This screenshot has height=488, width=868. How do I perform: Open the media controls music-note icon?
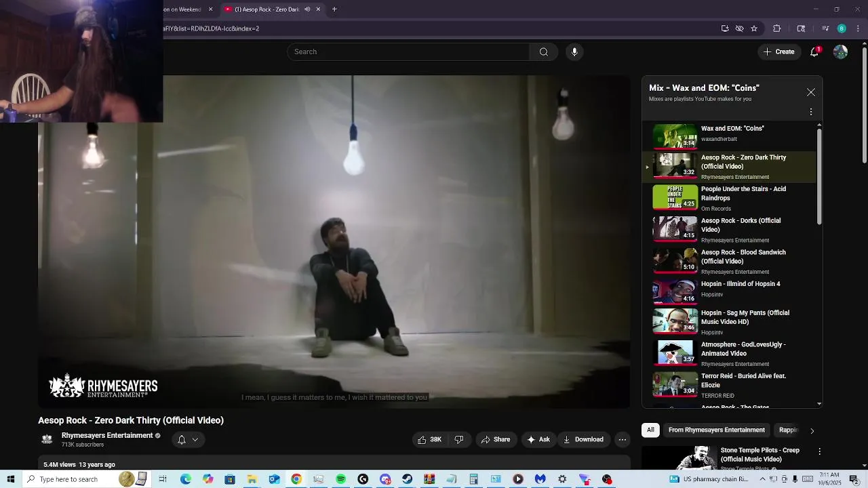click(x=825, y=28)
